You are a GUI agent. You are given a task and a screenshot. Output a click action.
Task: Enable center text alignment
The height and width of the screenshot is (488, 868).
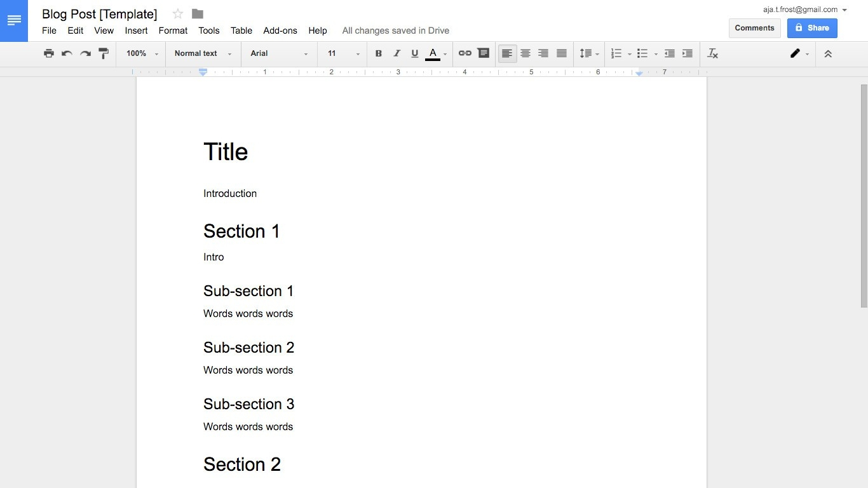(x=525, y=53)
